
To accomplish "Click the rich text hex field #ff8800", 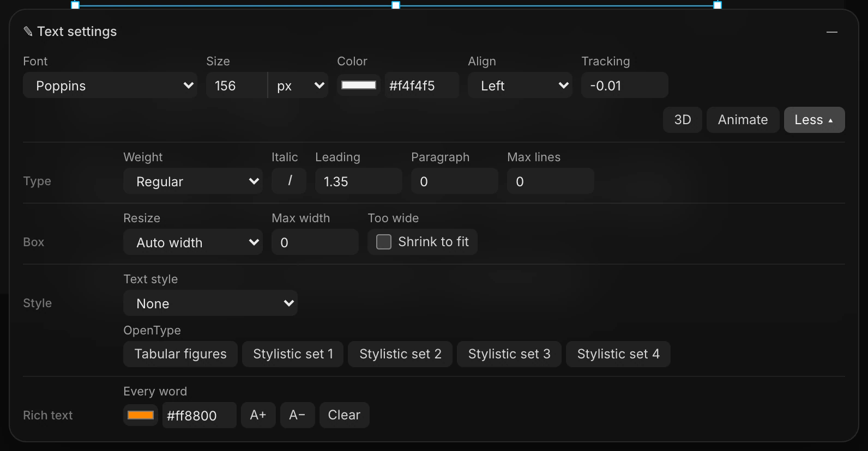I will [x=200, y=415].
